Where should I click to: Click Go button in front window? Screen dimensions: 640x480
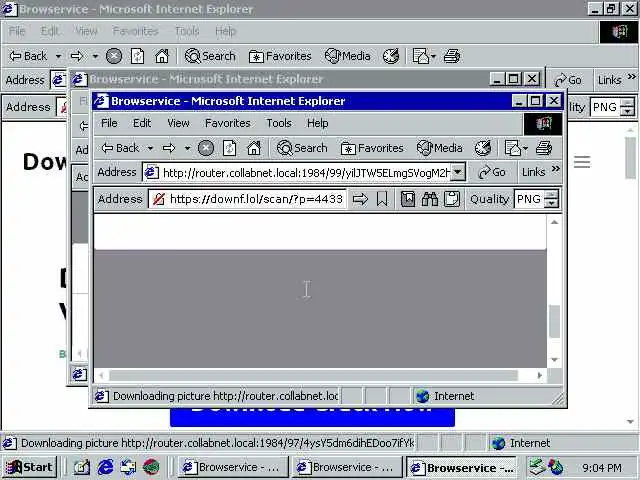(x=492, y=172)
